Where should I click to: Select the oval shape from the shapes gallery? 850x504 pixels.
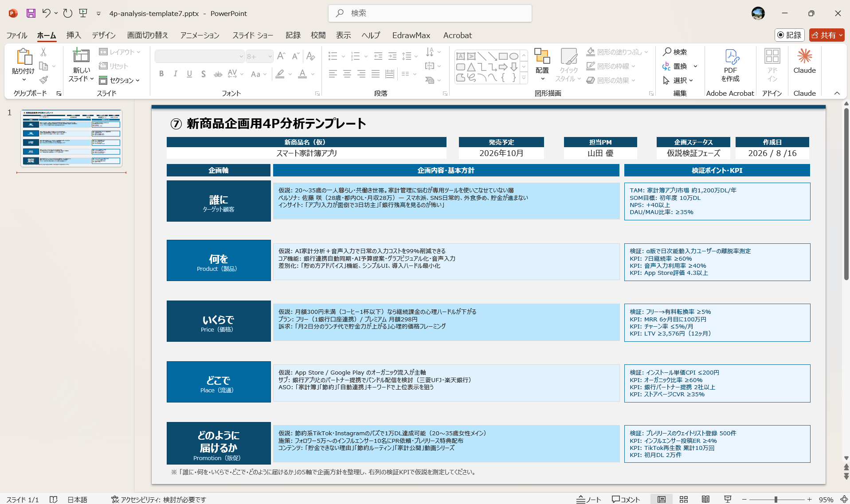pos(513,56)
